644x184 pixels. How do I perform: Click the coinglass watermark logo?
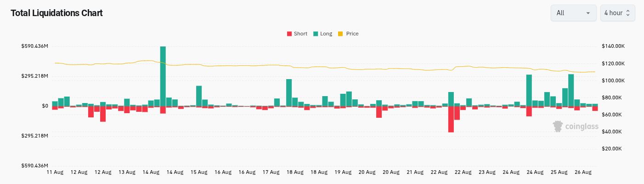coord(558,126)
